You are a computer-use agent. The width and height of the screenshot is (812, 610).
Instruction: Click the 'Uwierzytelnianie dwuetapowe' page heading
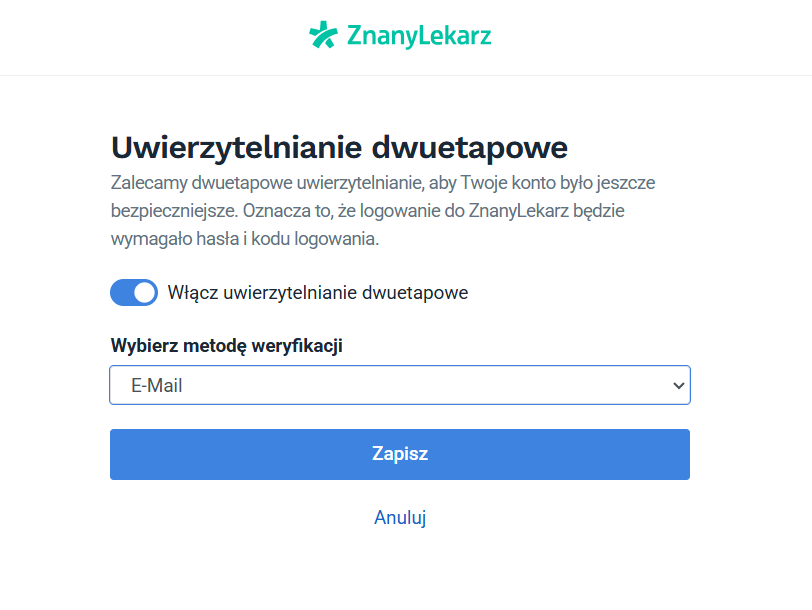pyautogui.click(x=339, y=147)
